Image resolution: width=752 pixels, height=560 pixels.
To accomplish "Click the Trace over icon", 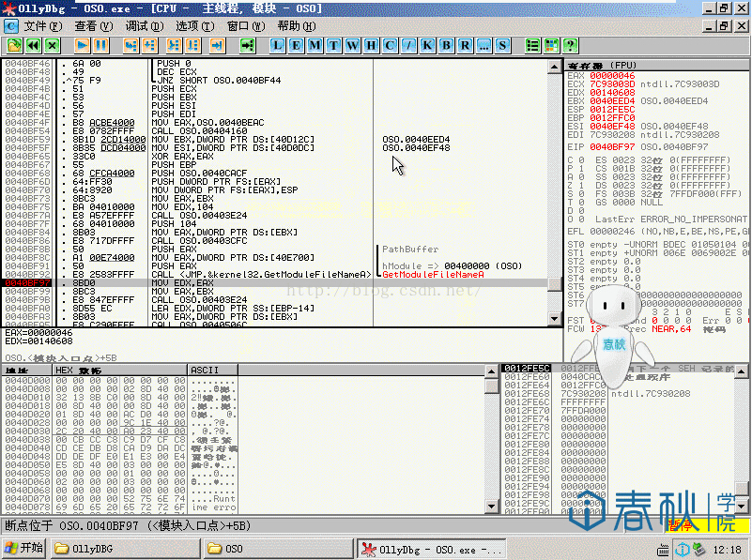I will pyautogui.click(x=192, y=46).
